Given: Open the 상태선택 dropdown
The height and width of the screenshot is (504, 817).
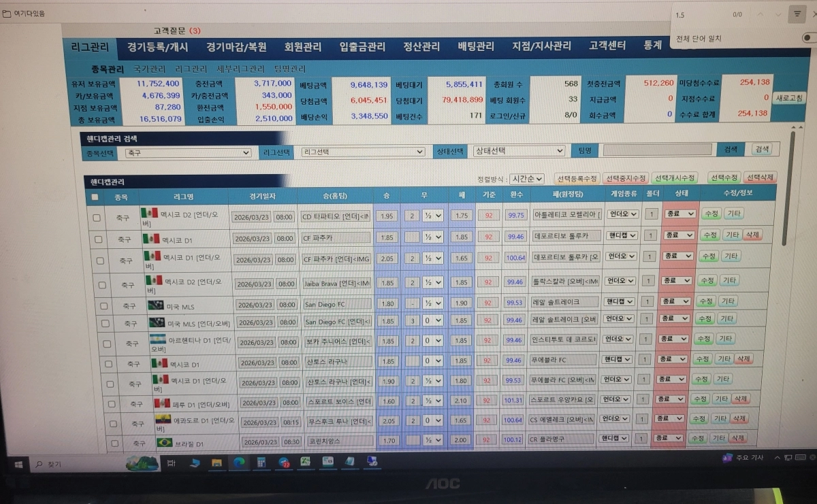Looking at the screenshot, I should pyautogui.click(x=519, y=151).
